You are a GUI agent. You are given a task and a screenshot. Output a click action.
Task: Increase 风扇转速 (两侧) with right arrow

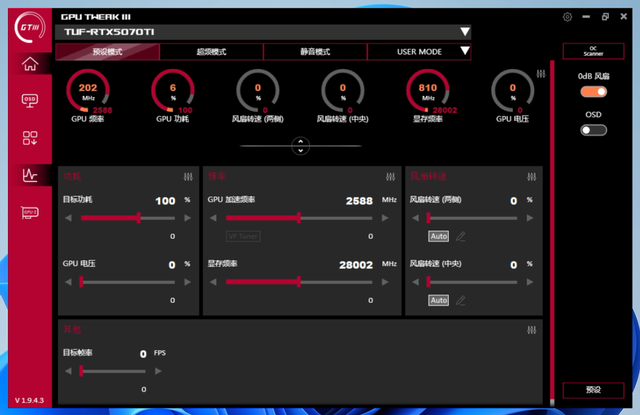click(x=530, y=218)
